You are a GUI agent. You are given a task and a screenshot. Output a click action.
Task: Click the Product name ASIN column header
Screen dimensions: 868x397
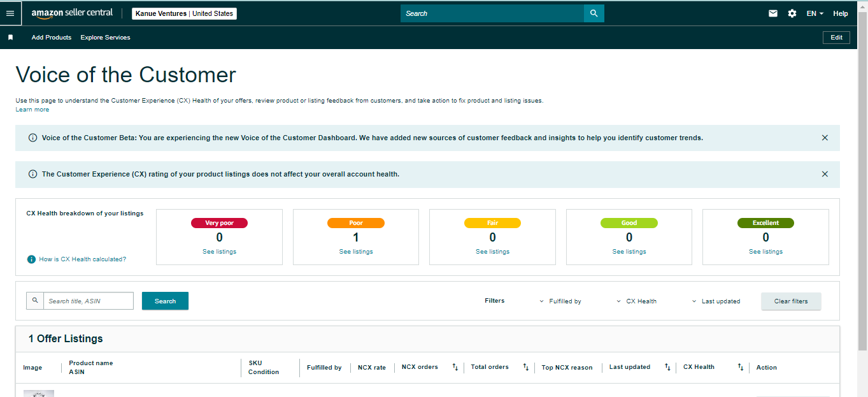click(x=91, y=367)
